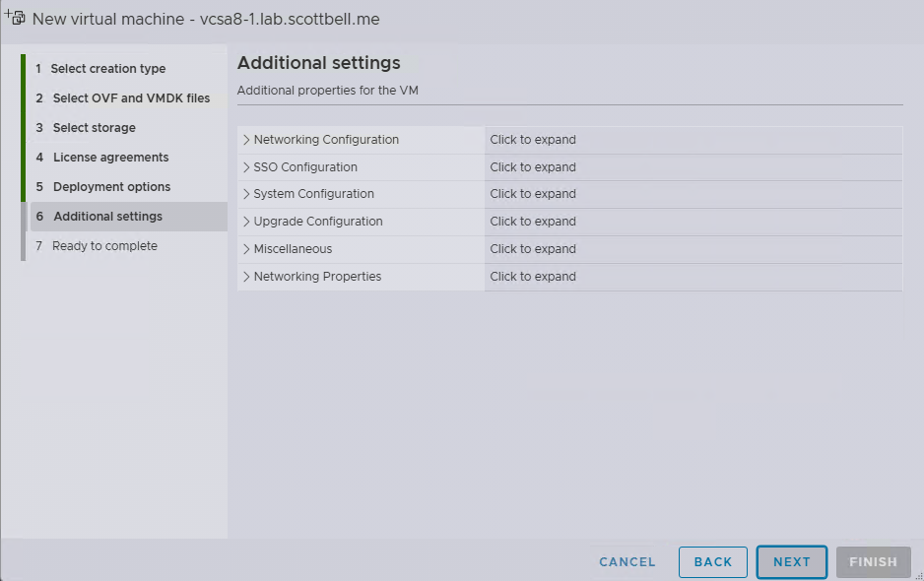Select step 6 Additional settings

pos(107,217)
